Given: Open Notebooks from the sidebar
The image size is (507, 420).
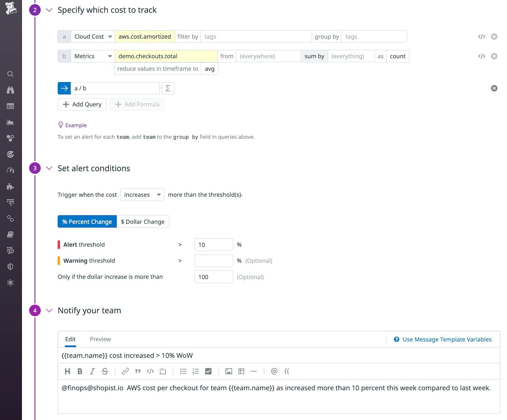Looking at the screenshot, I should [11, 235].
